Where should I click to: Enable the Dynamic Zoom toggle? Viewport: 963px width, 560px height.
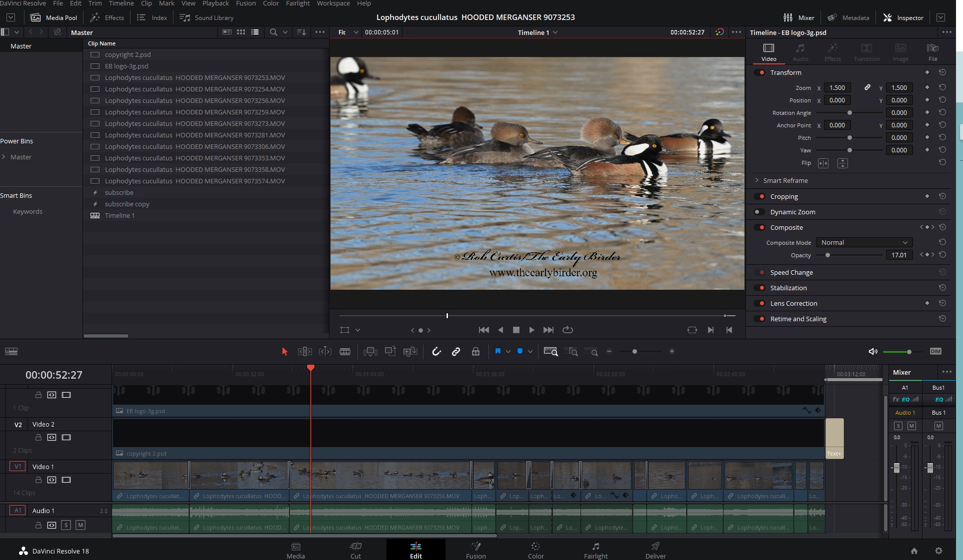(x=759, y=212)
